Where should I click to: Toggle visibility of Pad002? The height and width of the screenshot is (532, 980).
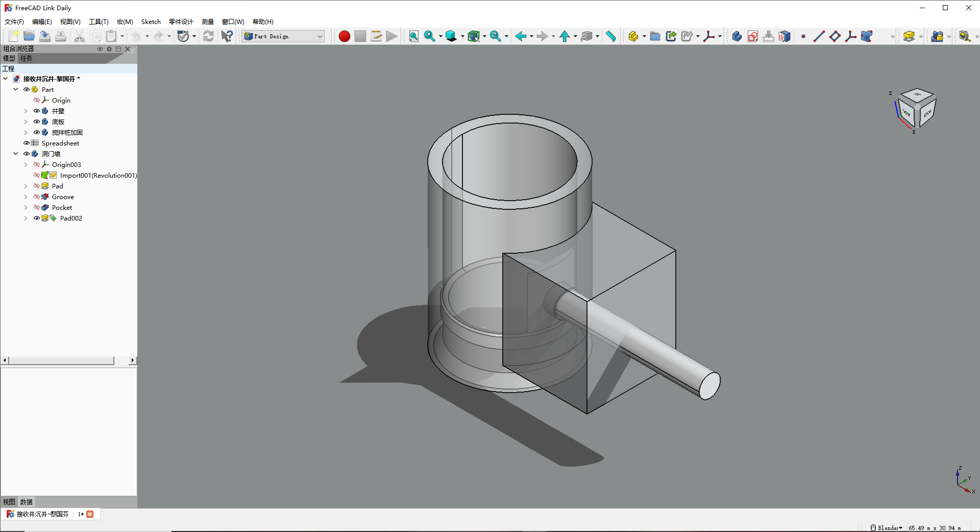[x=37, y=219]
